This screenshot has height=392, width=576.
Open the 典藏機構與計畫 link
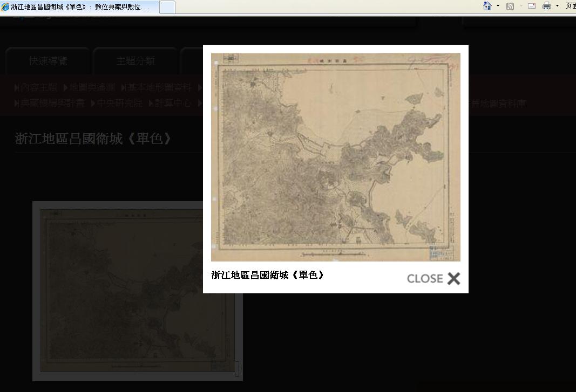pos(52,103)
